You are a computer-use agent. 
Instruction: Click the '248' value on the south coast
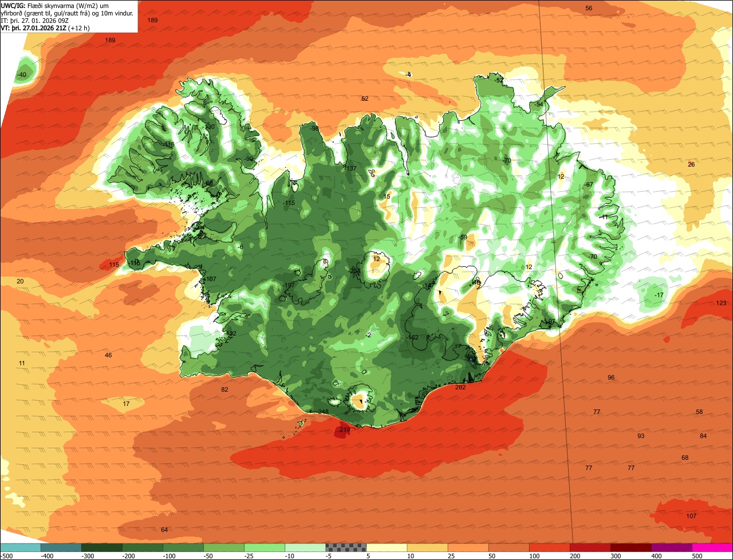tap(323, 412)
